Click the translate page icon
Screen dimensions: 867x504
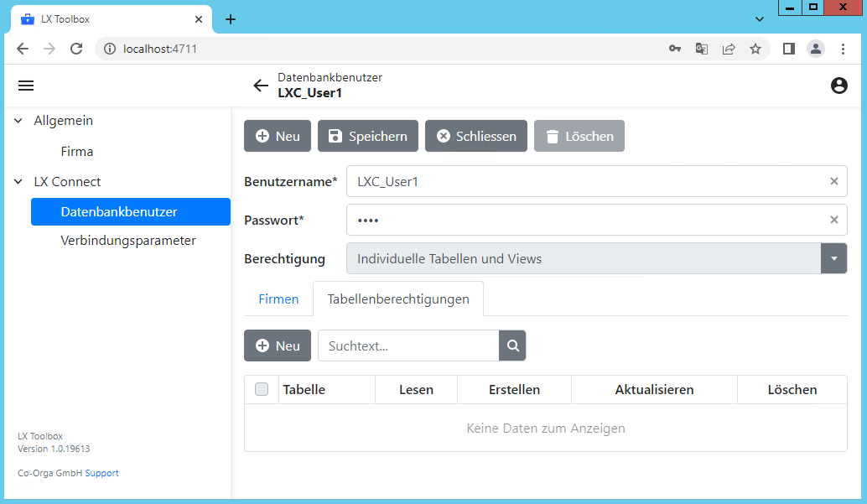[x=702, y=49]
